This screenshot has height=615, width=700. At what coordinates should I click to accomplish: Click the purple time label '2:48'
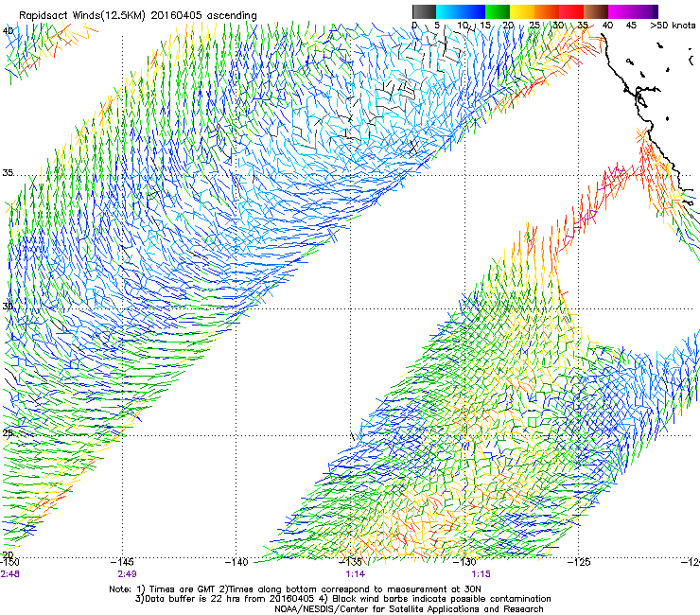(x=9, y=573)
